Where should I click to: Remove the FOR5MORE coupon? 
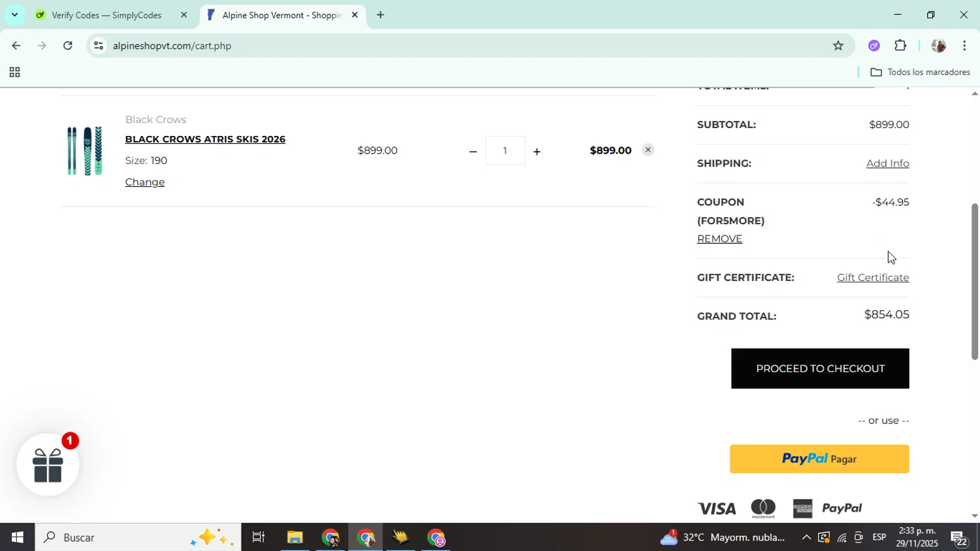[x=719, y=239]
